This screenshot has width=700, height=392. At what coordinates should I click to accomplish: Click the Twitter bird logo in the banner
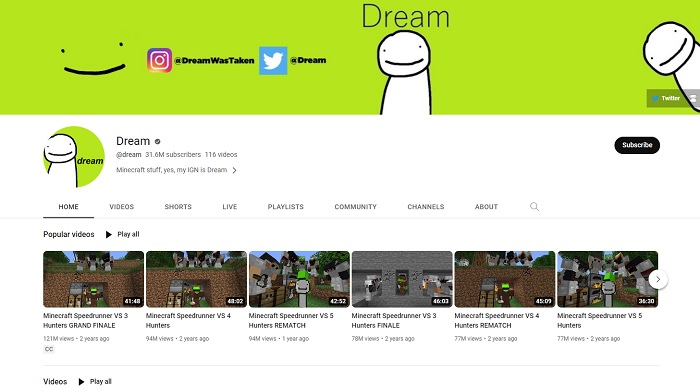[x=273, y=60]
